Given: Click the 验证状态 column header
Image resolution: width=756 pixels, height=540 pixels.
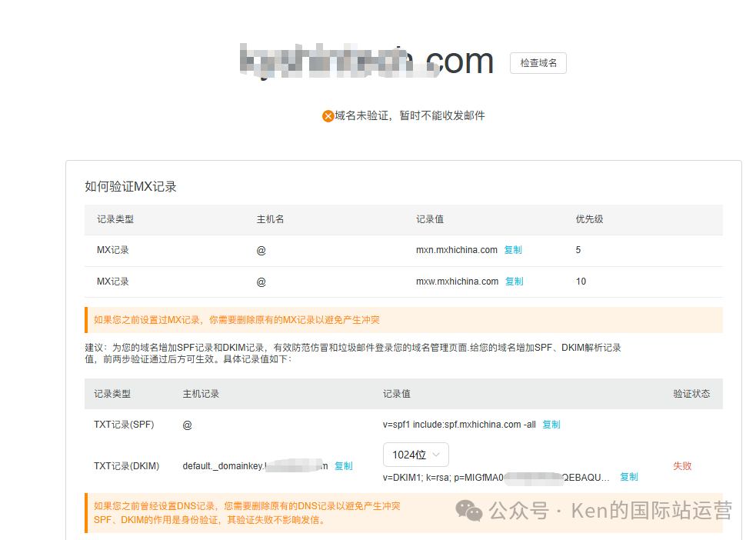Looking at the screenshot, I should coord(691,393).
